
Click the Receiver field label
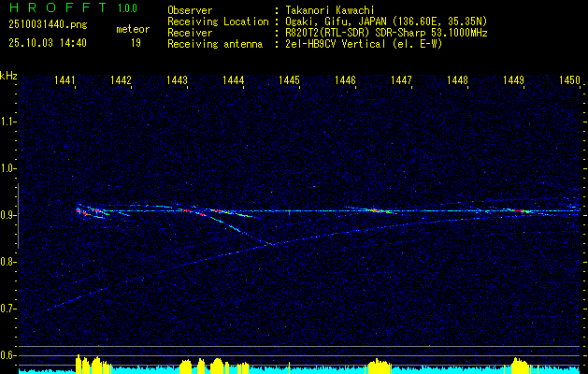pyautogui.click(x=190, y=33)
